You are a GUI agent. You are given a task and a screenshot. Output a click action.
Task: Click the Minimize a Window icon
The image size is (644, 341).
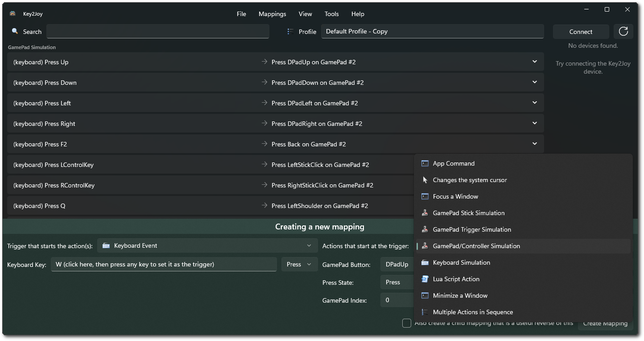(x=425, y=295)
